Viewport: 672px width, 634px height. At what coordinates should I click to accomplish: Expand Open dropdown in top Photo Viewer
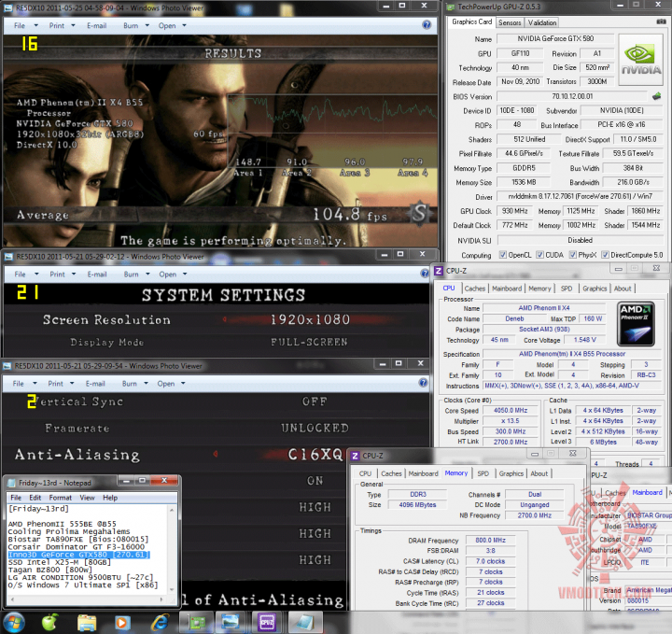coord(184,26)
